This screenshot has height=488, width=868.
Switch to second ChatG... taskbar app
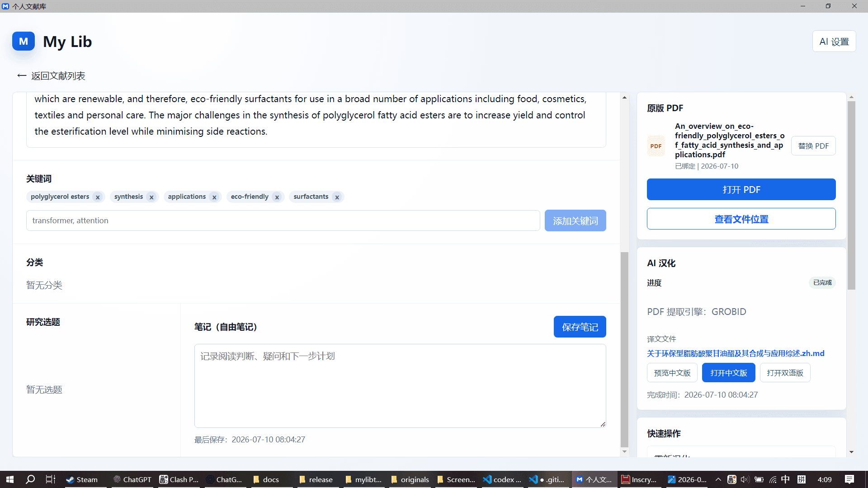point(224,479)
